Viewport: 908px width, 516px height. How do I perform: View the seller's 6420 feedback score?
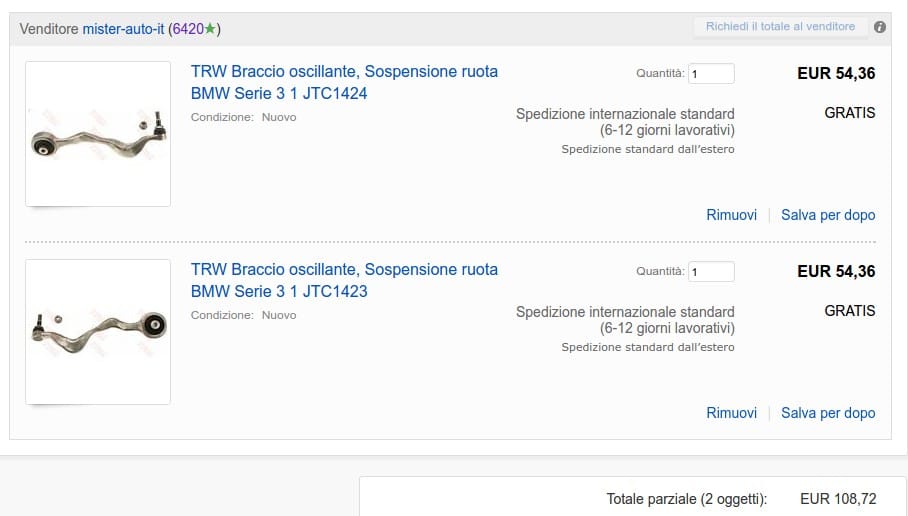click(188, 29)
